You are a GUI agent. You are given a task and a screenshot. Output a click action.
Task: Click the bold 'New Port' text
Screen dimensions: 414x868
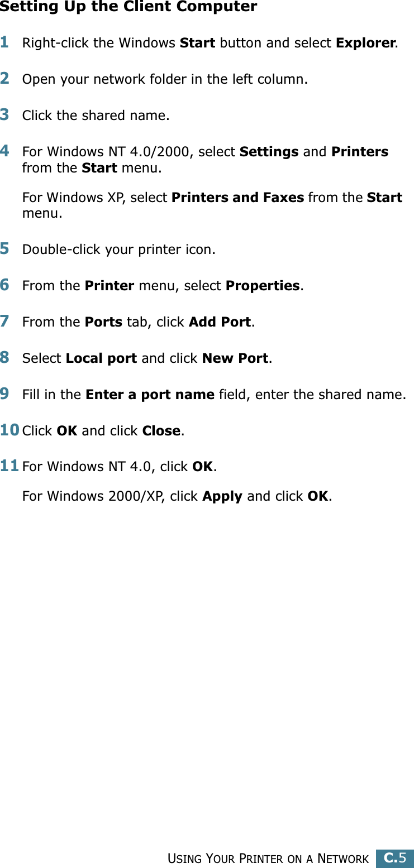click(x=235, y=358)
